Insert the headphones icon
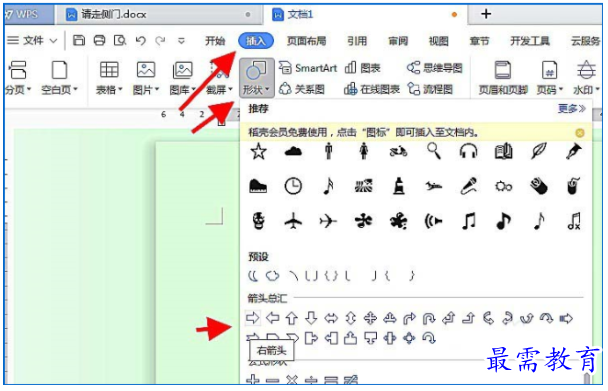This screenshot has width=608, height=391. tap(468, 151)
